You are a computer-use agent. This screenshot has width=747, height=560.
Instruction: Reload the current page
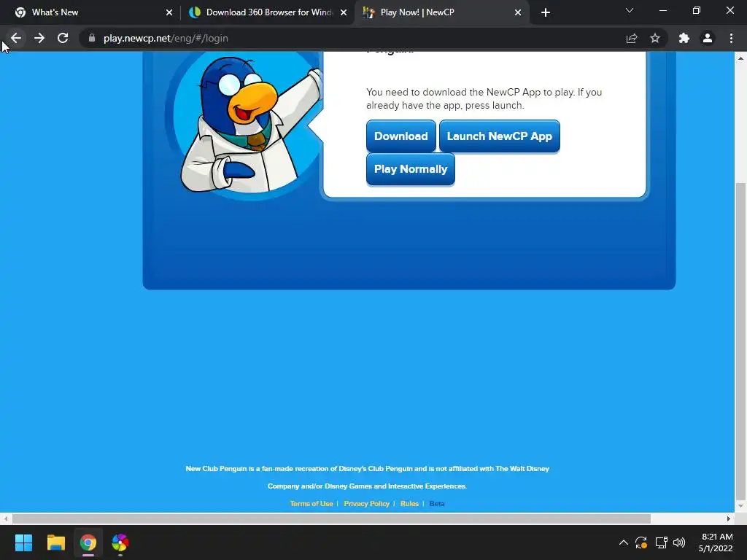[63, 38]
